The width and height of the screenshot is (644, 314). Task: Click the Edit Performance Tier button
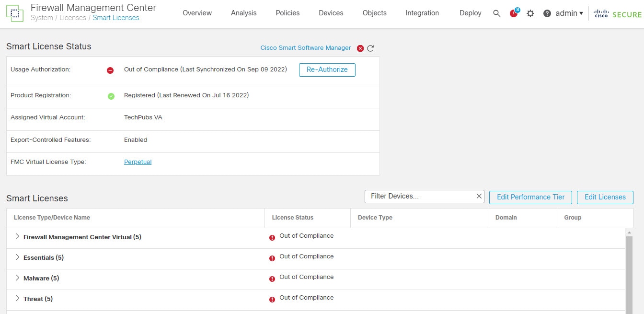(530, 197)
